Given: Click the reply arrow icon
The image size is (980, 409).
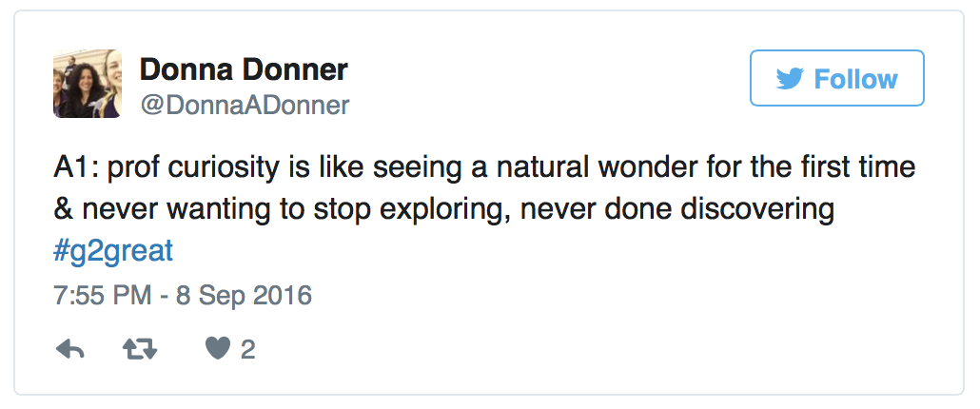Looking at the screenshot, I should pyautogui.click(x=70, y=350).
